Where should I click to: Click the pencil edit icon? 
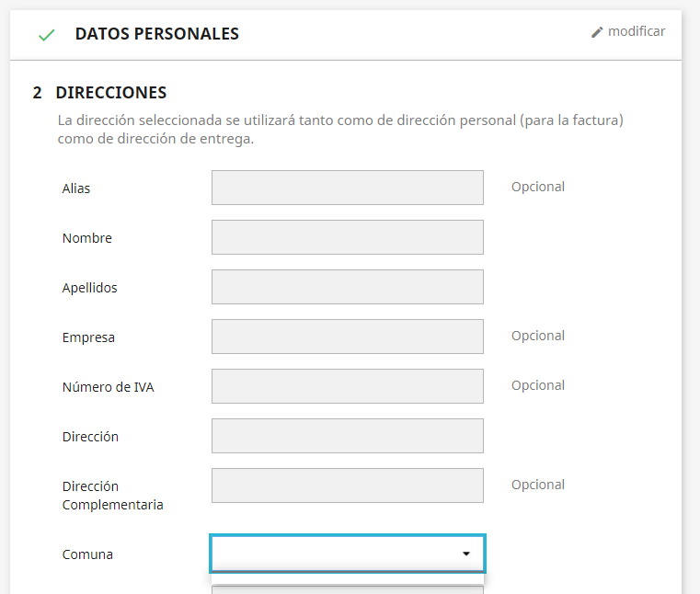597,32
